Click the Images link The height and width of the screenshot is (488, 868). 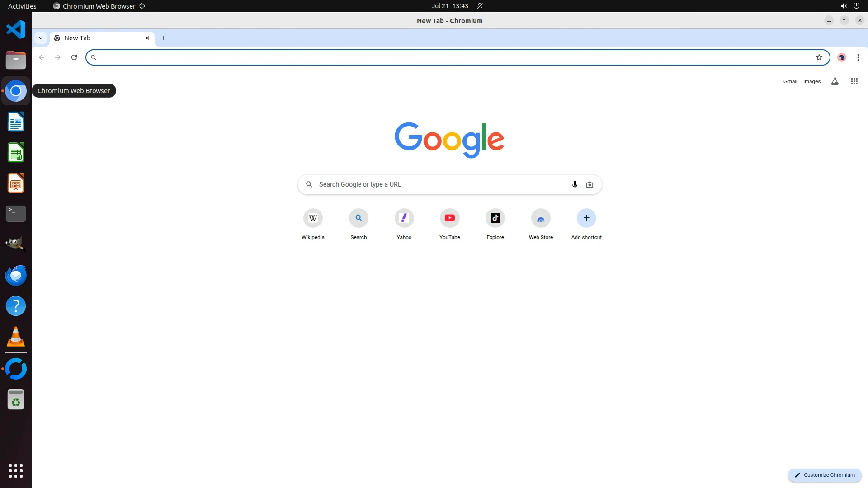pyautogui.click(x=811, y=81)
